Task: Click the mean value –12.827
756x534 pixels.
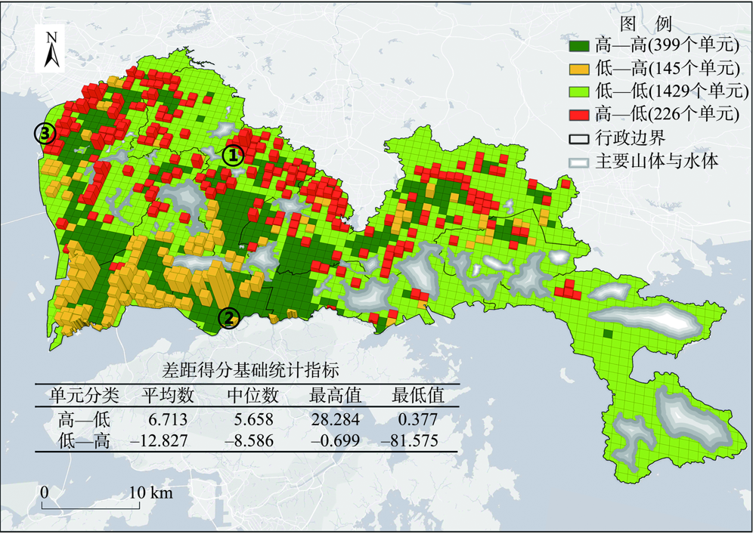Action: (159, 440)
